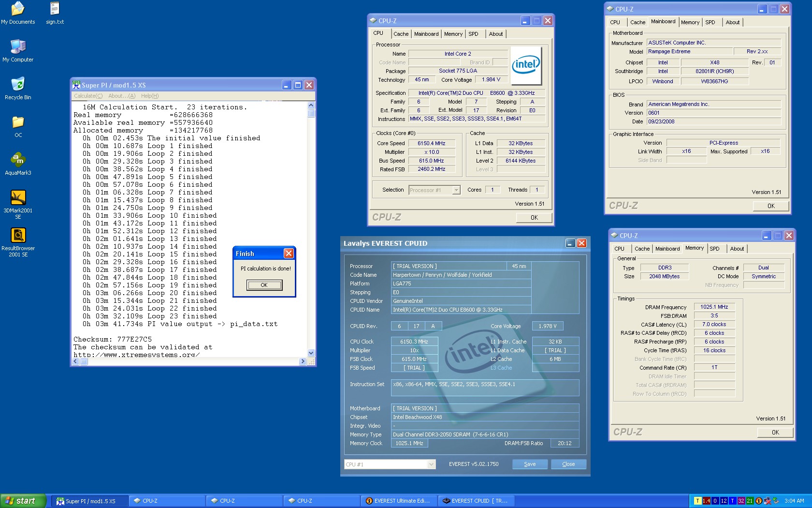Click OK in CPU-Z Mainboard window
Image resolution: width=812 pixels, height=508 pixels.
771,206
